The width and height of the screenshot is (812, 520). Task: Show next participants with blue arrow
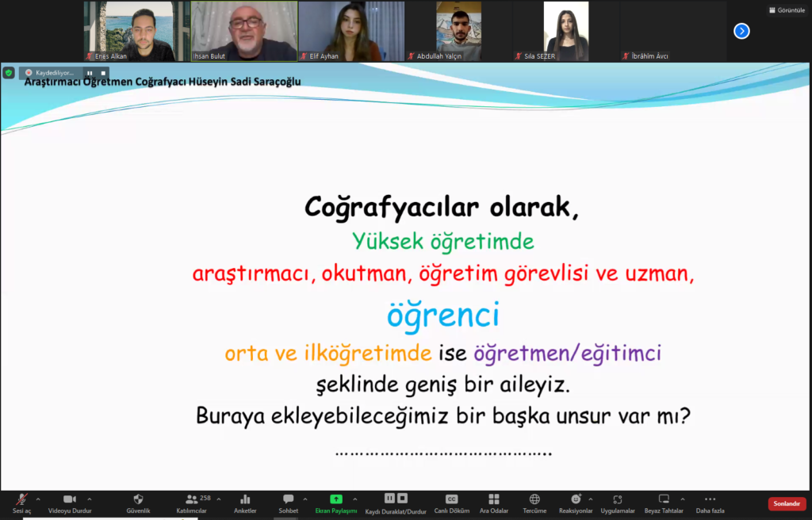(741, 31)
